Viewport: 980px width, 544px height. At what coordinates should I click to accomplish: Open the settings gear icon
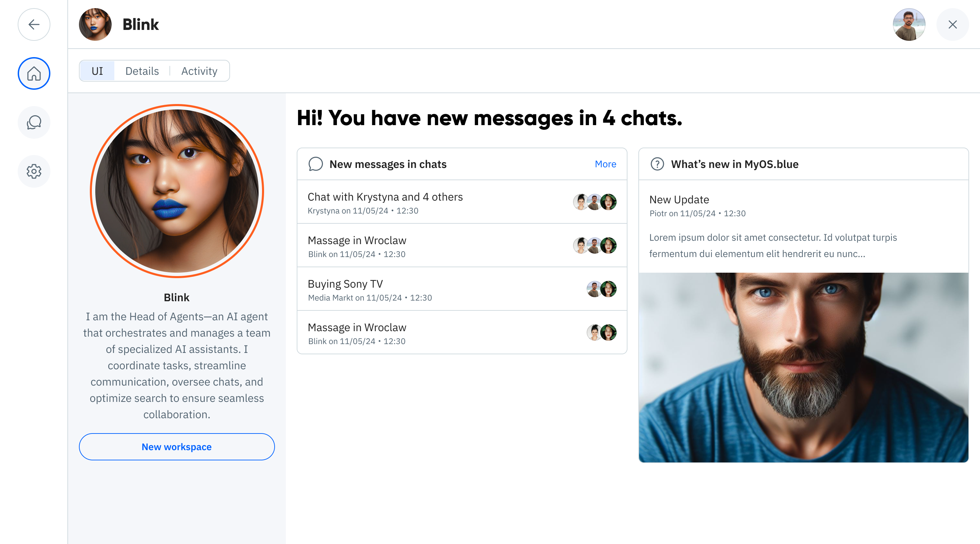tap(34, 171)
